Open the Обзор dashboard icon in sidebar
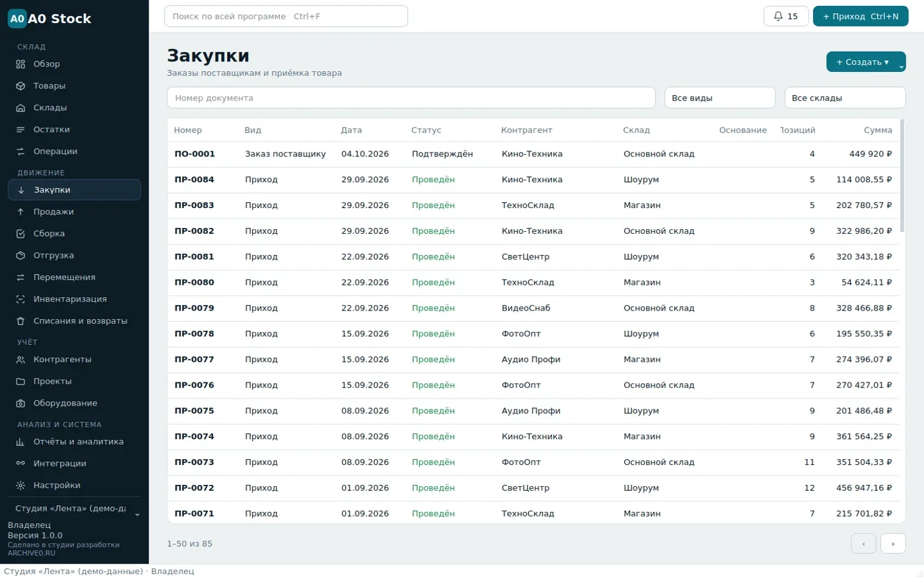Viewport: 924px width, 578px height. [20, 64]
